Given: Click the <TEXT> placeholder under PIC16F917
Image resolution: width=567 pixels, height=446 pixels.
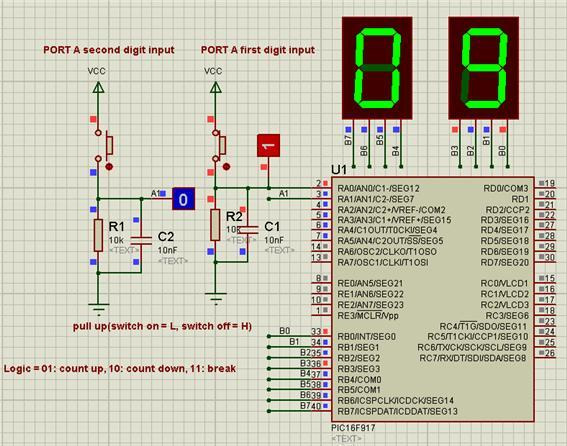Looking at the screenshot, I should click(346, 438).
